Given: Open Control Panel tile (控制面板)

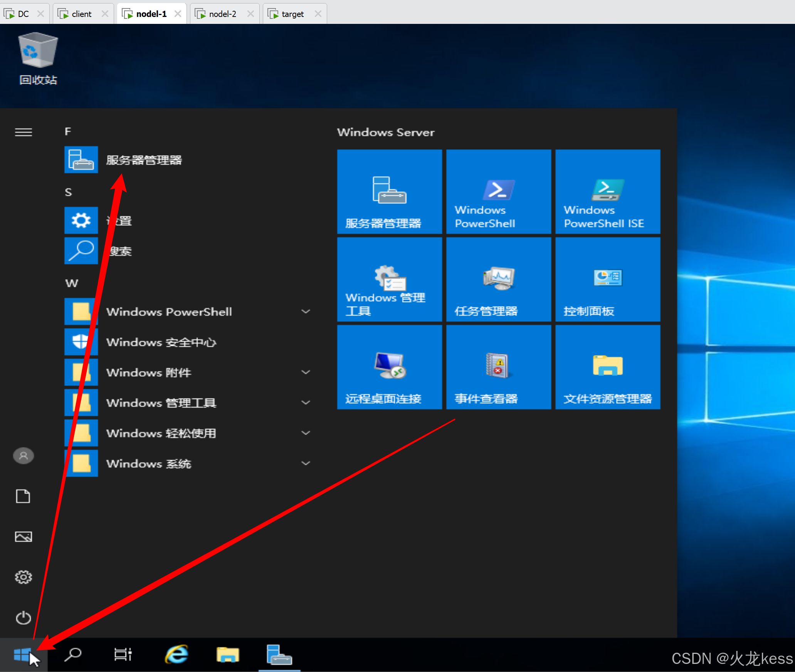Looking at the screenshot, I should point(607,279).
